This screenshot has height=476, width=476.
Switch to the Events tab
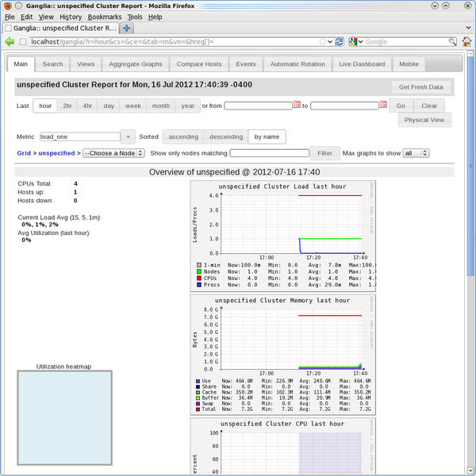pos(246,64)
